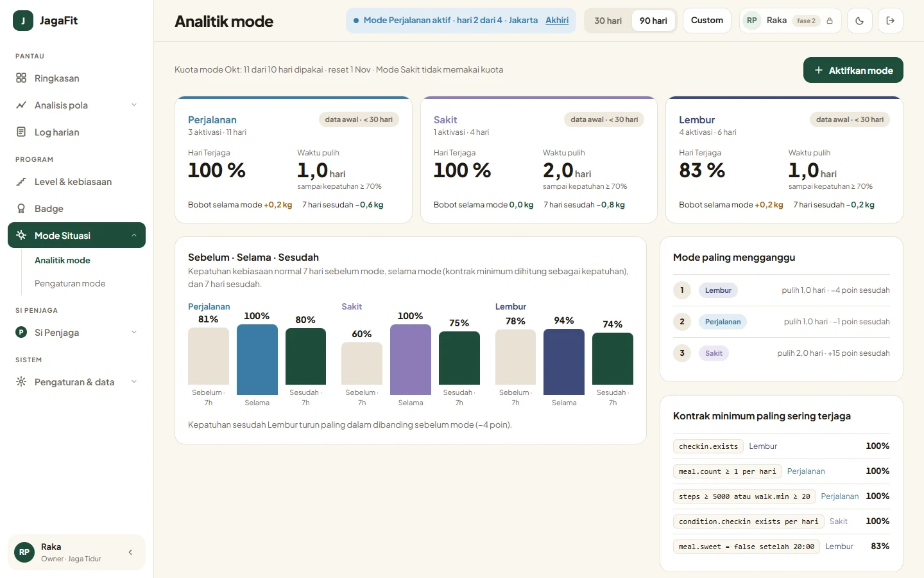Click the Perjalanan Selama 100% bar

coord(257,360)
